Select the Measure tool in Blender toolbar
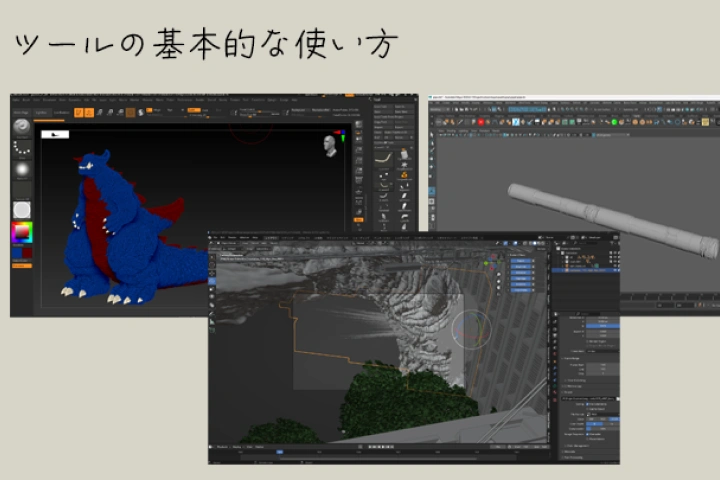Image resolution: width=720 pixels, height=480 pixels. 212,322
